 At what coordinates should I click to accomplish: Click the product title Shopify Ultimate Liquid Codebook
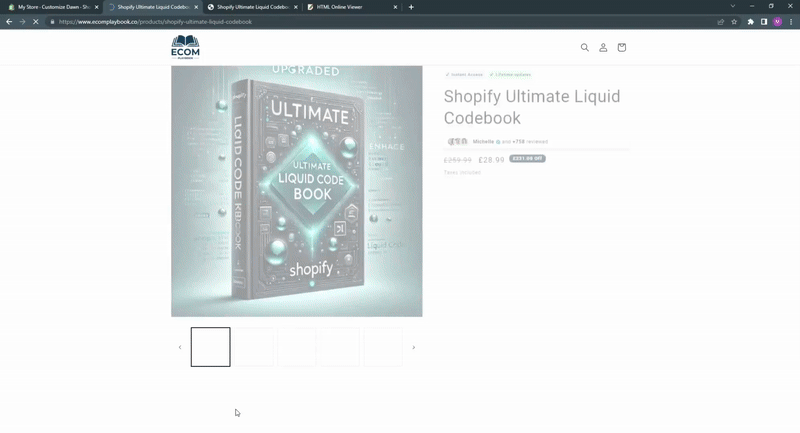[532, 107]
